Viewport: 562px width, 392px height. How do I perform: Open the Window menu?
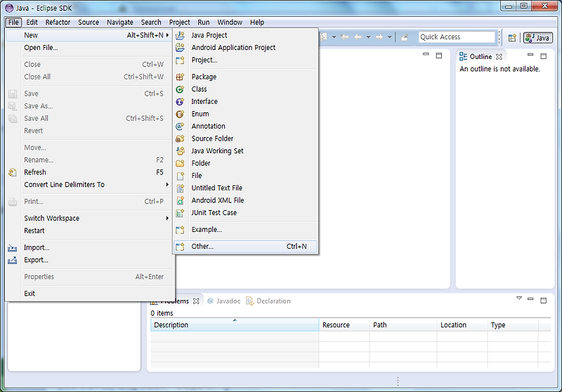pos(230,22)
